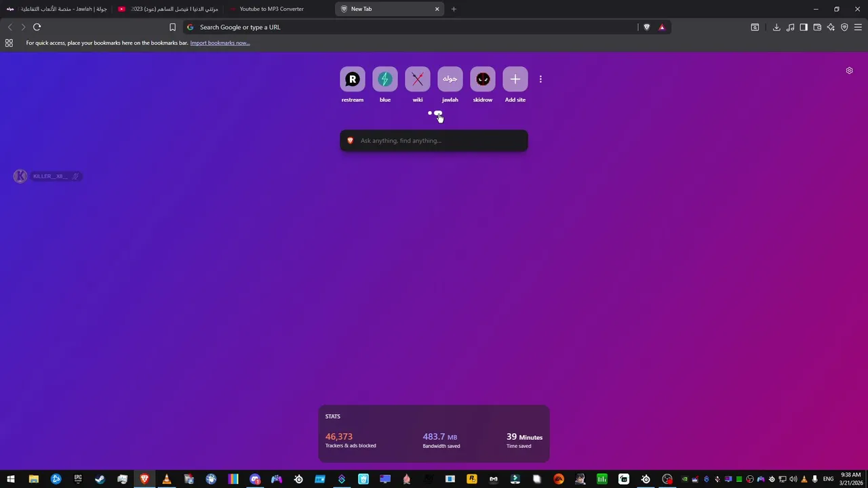Viewport: 868px width, 488px height.
Task: Switch to the YouTube Arabic video tab
Action: pyautogui.click(x=168, y=9)
